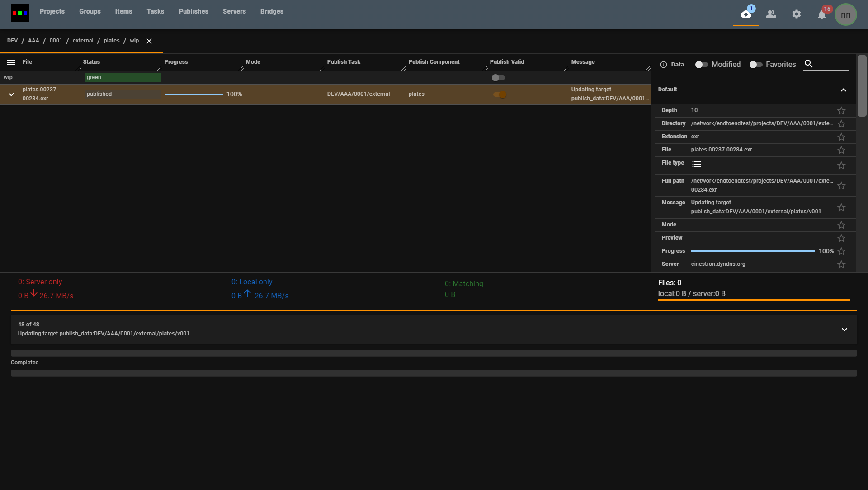Click the File type list icon
This screenshot has width=868, height=490.
(696, 164)
